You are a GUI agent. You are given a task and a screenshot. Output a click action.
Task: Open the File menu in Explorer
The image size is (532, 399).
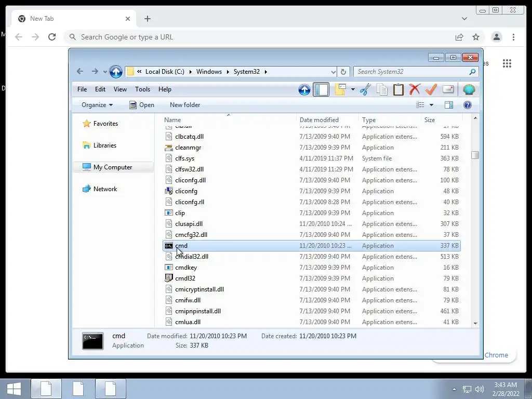tap(82, 89)
